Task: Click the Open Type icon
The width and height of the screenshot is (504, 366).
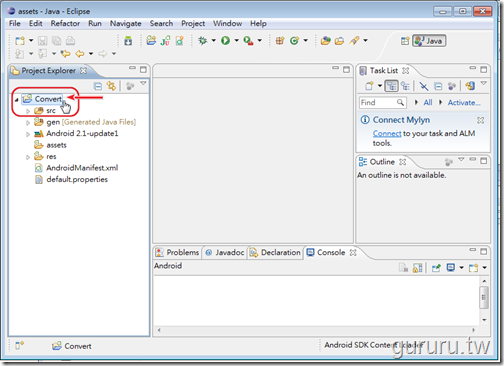Action: 325,41
